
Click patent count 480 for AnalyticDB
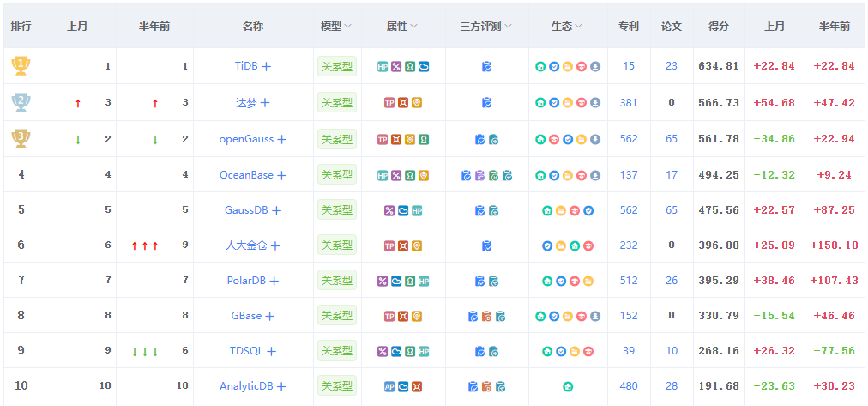pos(629,386)
